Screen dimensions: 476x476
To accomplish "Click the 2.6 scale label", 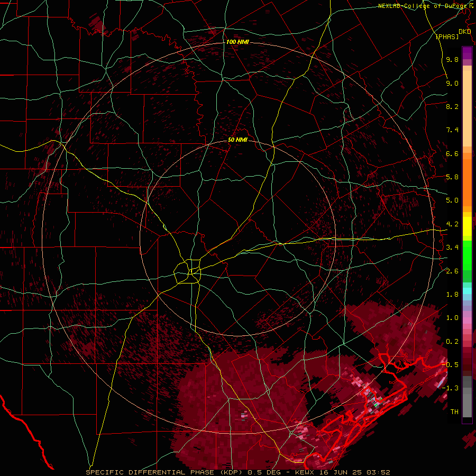I will click(x=452, y=271).
